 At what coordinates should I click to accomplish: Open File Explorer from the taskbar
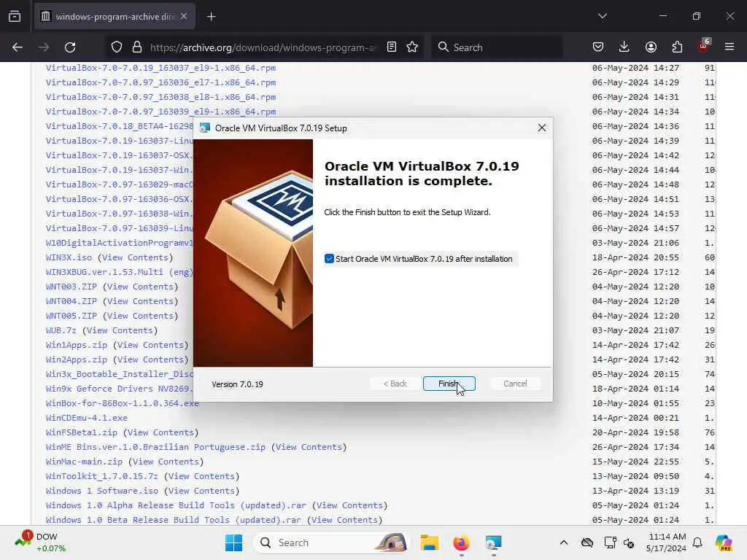429,542
